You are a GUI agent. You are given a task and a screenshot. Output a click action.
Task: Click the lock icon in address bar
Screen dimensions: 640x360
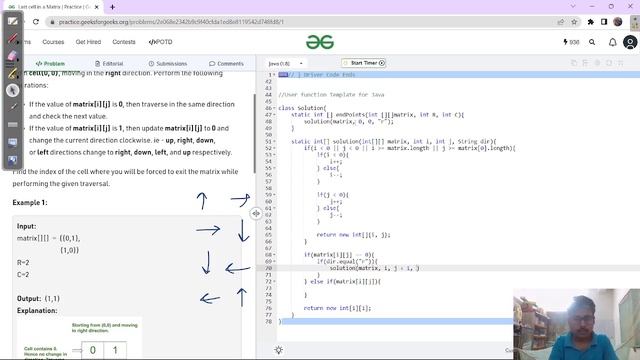(52, 22)
